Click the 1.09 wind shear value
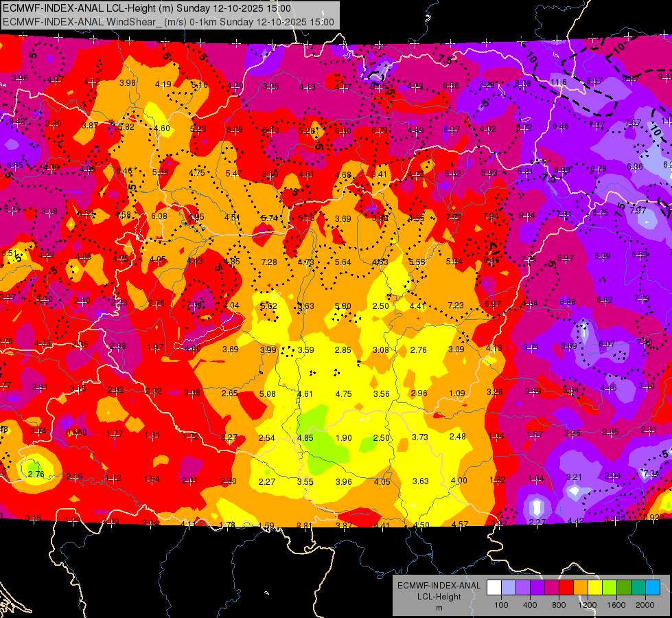672x618 pixels. [x=457, y=393]
